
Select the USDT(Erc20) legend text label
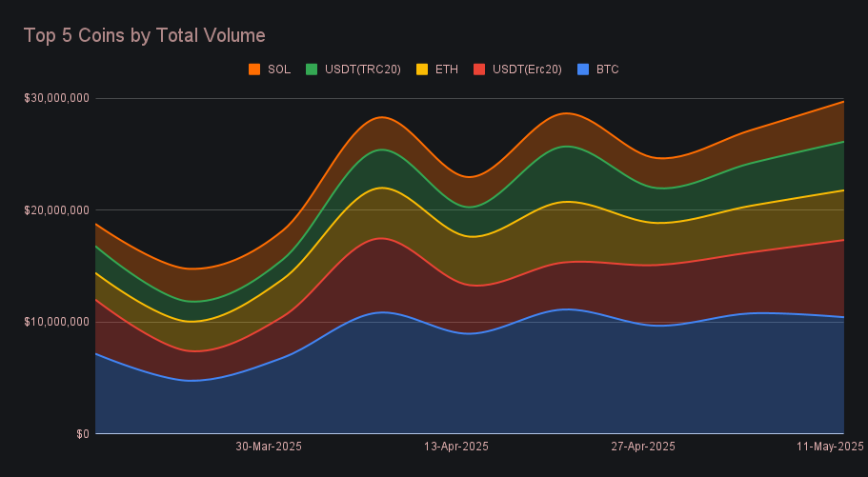(527, 70)
